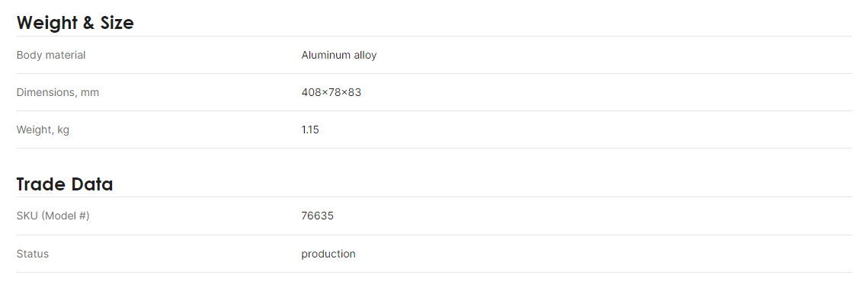Click the production status value
This screenshot has height=291, width=868.
(328, 254)
